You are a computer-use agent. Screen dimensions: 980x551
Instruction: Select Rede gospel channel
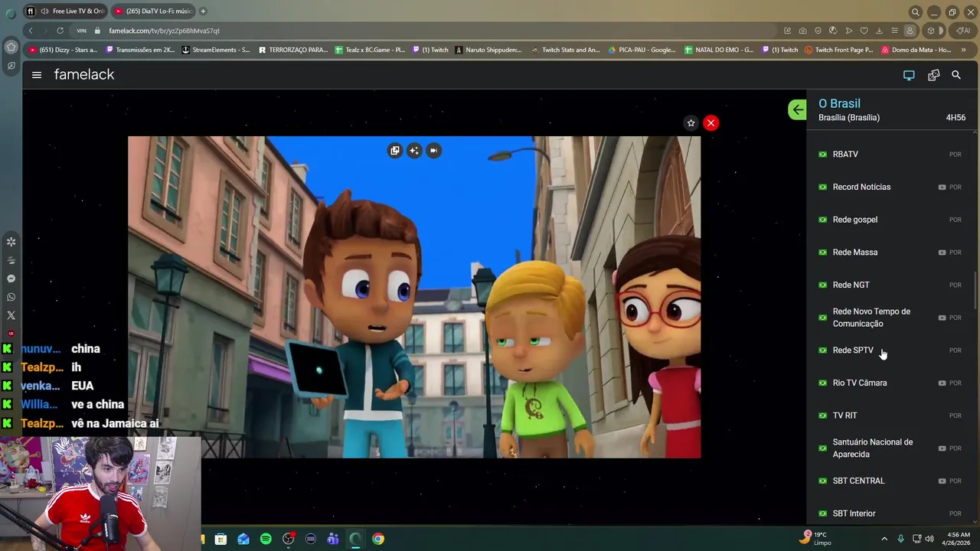click(890, 220)
